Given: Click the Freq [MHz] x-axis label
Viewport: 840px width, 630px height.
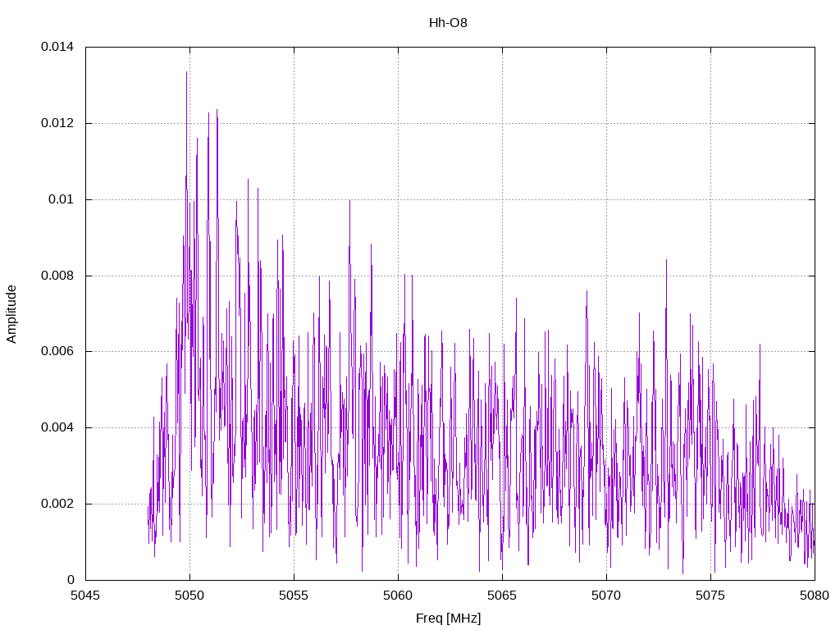Looking at the screenshot, I should click(449, 619).
